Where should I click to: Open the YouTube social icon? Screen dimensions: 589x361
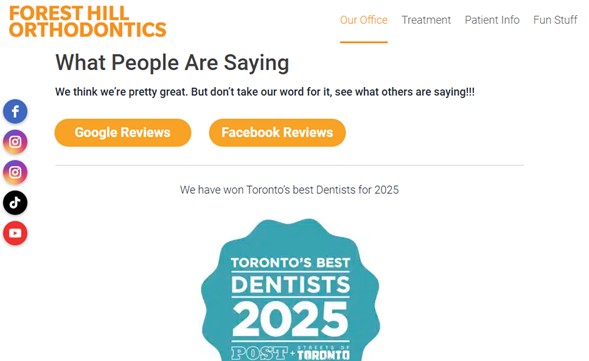[15, 233]
